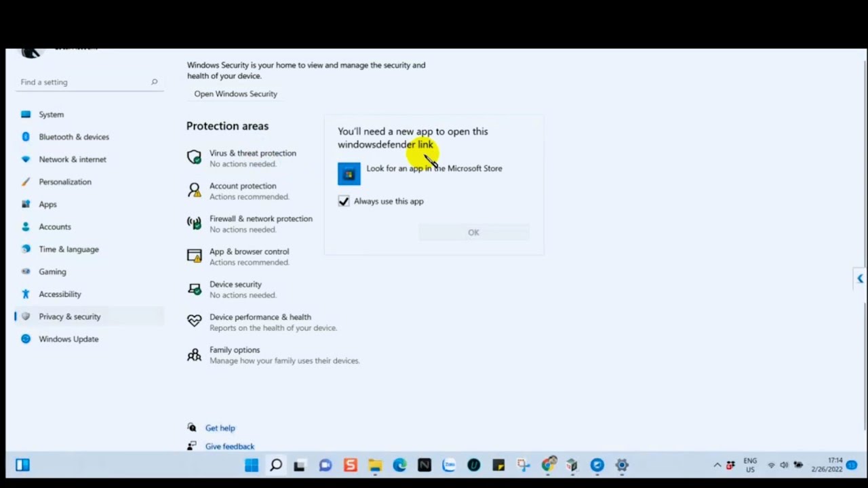Open the Get help link
Viewport: 868px width, 488px height.
[220, 428]
